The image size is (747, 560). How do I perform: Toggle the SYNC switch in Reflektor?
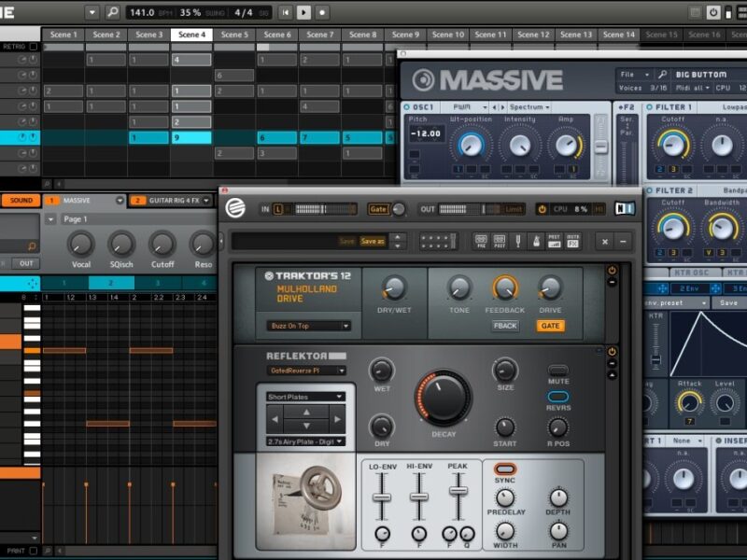504,469
